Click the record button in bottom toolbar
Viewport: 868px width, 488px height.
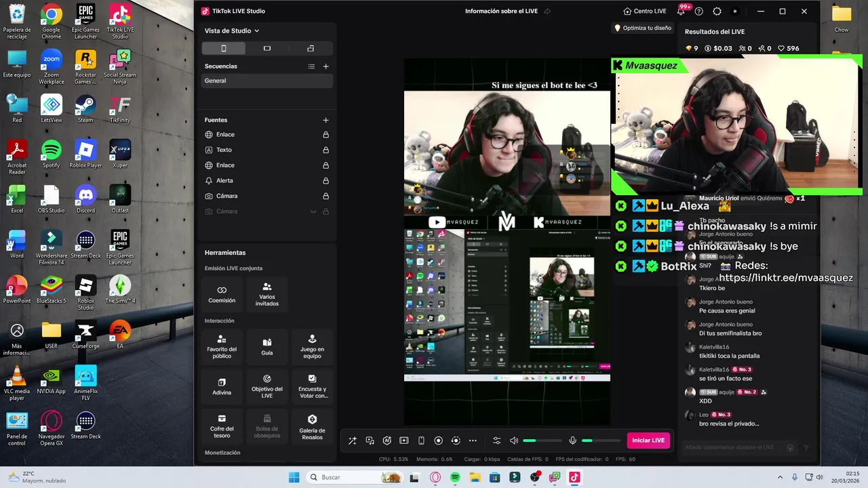tap(438, 441)
